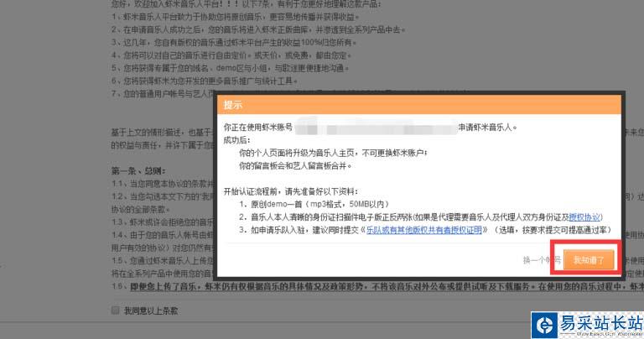
Task: Click text 开始认证流程前，请先准备好以下资料
Action: (x=290, y=191)
